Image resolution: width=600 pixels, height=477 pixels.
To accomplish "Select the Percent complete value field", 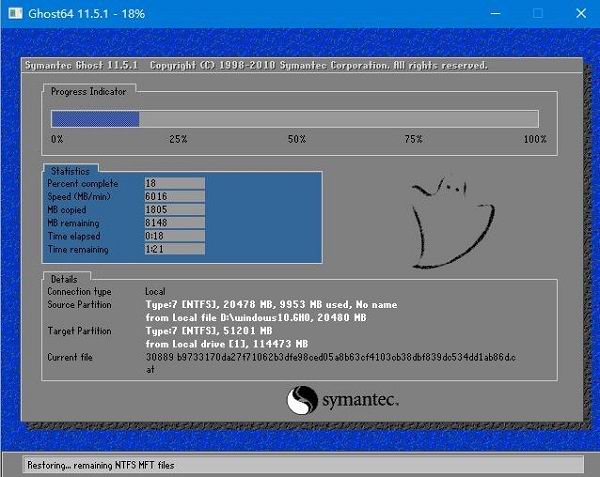I will 174,184.
